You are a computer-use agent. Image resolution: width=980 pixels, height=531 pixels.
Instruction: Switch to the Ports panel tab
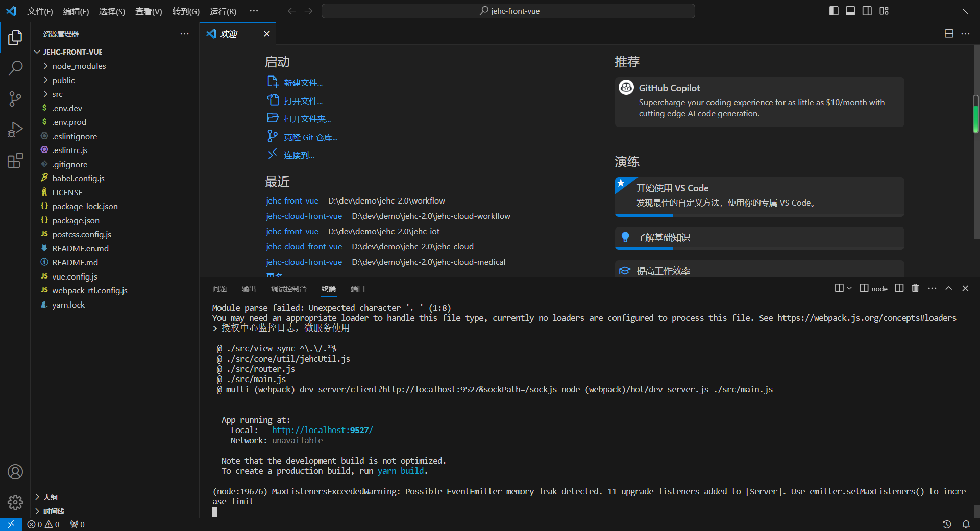click(358, 289)
